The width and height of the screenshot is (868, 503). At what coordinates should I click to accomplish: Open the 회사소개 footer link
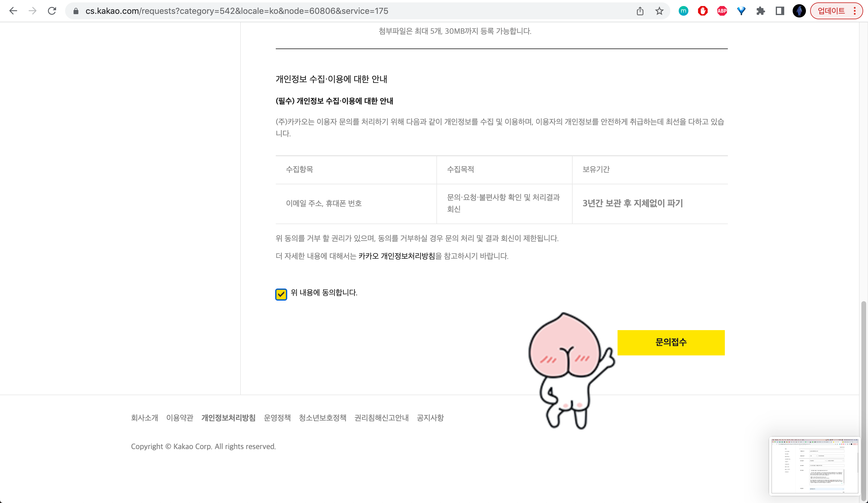pos(144,418)
